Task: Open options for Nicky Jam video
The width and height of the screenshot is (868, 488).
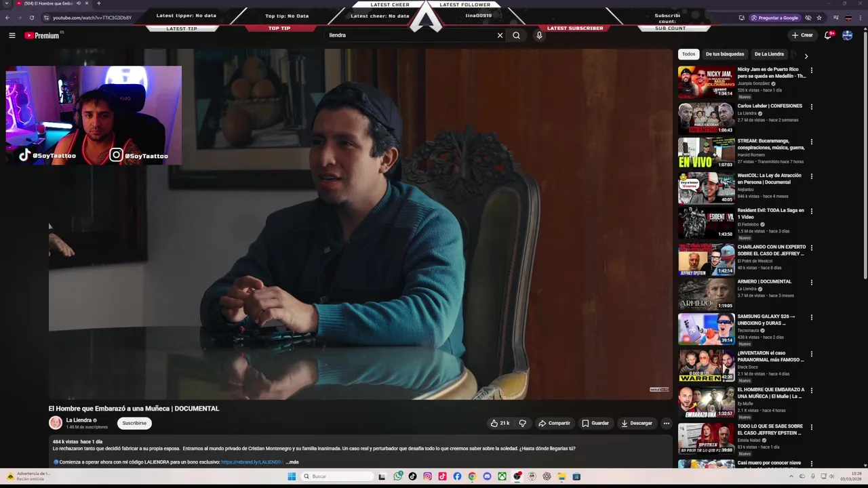Action: point(811,70)
